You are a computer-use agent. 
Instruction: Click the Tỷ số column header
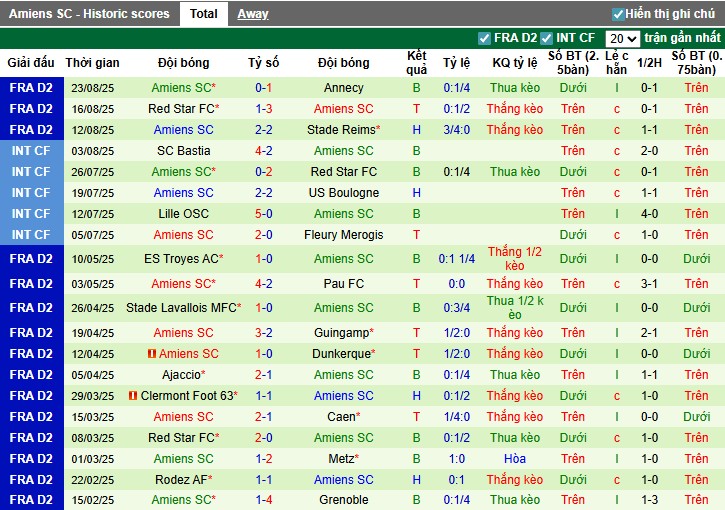pyautogui.click(x=264, y=62)
